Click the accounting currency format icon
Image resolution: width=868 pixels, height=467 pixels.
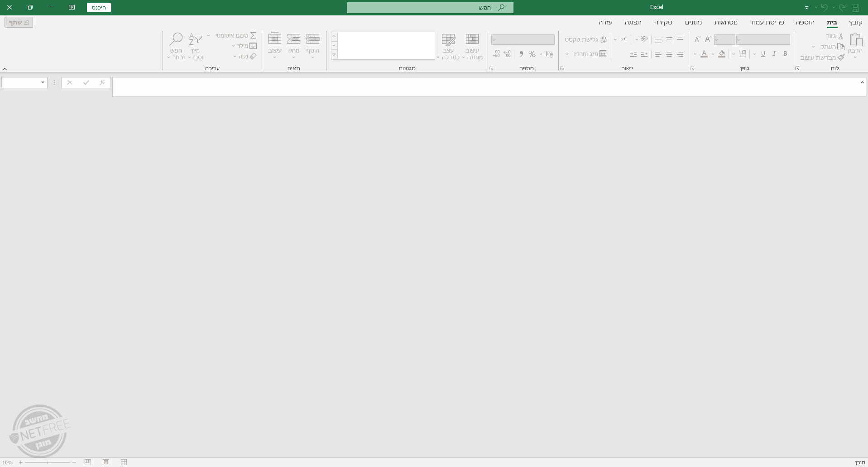pos(550,54)
